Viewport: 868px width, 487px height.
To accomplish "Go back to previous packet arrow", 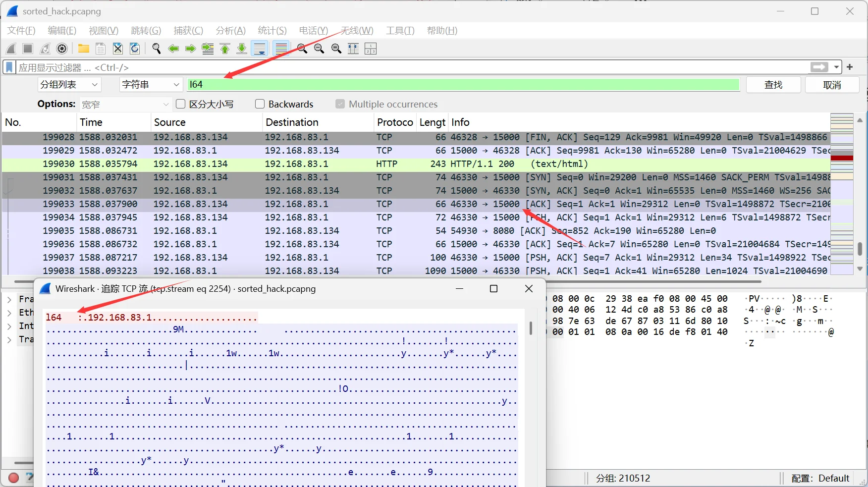I will point(173,49).
